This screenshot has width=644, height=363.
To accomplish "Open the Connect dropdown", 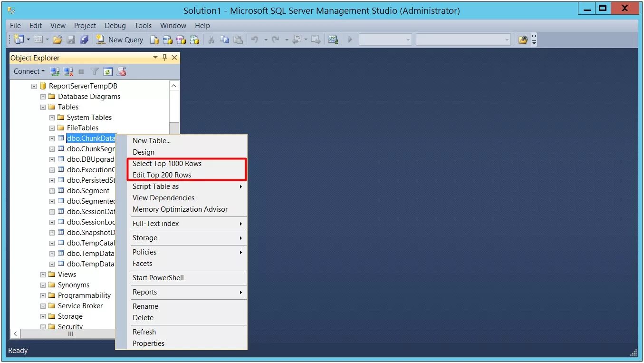I will 29,71.
